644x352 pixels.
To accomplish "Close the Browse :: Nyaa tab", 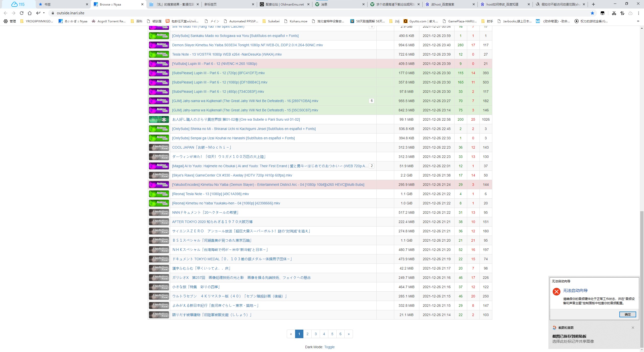I will (x=142, y=4).
